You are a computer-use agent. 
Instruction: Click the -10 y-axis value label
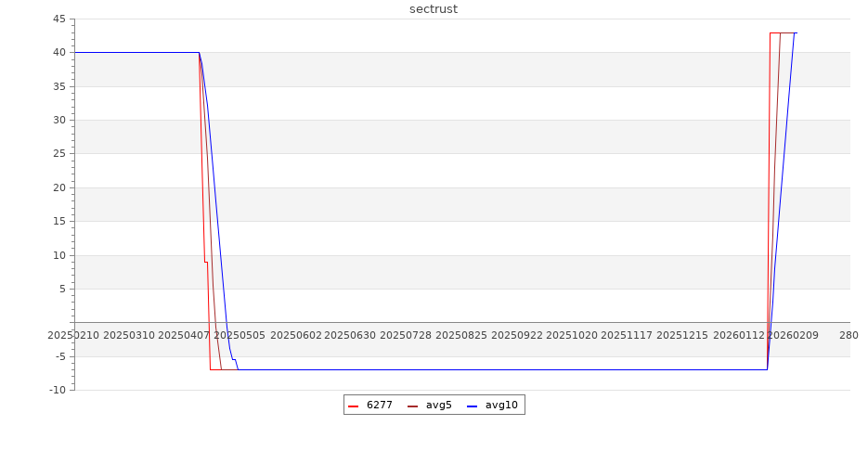(57, 390)
